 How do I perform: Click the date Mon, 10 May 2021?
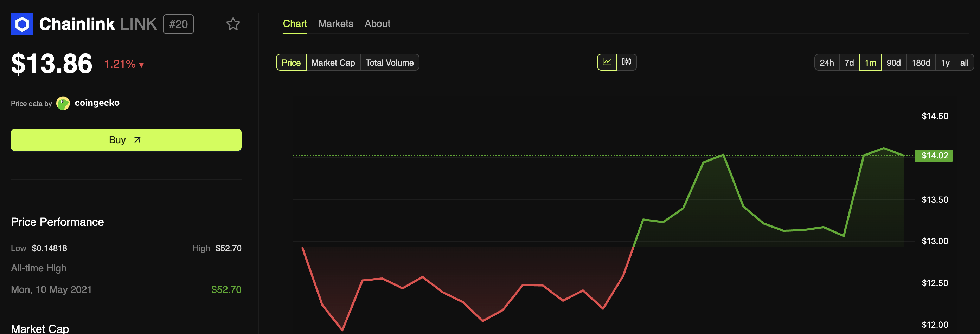click(51, 289)
